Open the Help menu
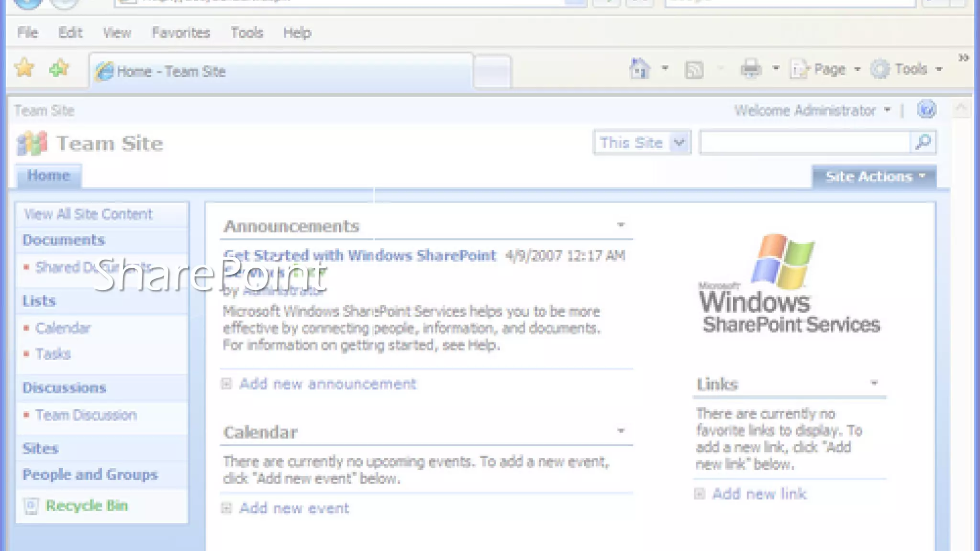Screen dimensions: 980x551 [x=297, y=33]
